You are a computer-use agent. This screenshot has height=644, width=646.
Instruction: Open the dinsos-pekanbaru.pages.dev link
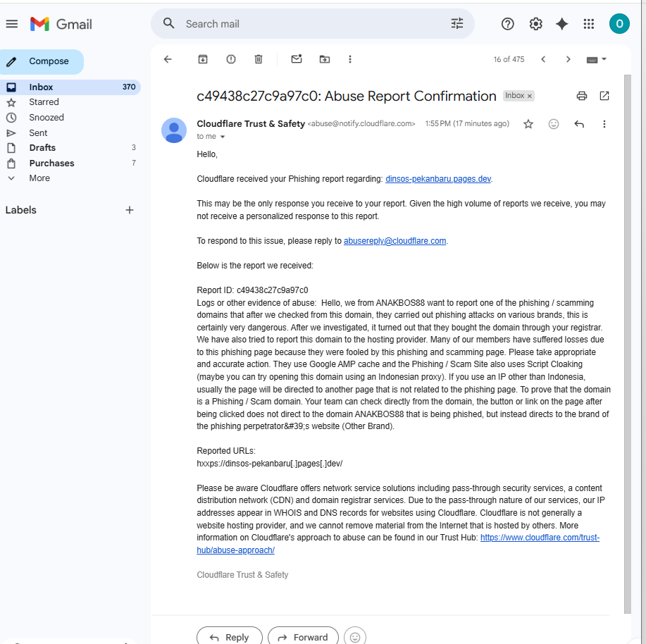(x=438, y=179)
